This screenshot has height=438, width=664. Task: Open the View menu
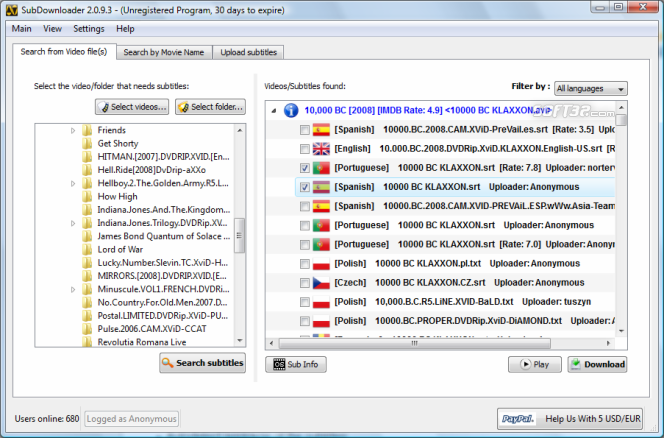pos(53,29)
